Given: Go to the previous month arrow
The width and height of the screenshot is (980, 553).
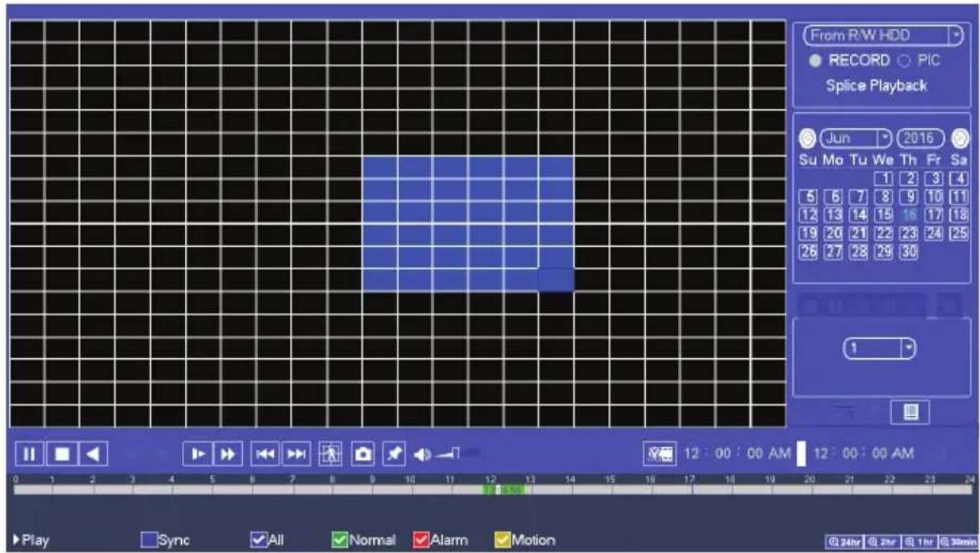Looking at the screenshot, I should tap(807, 138).
